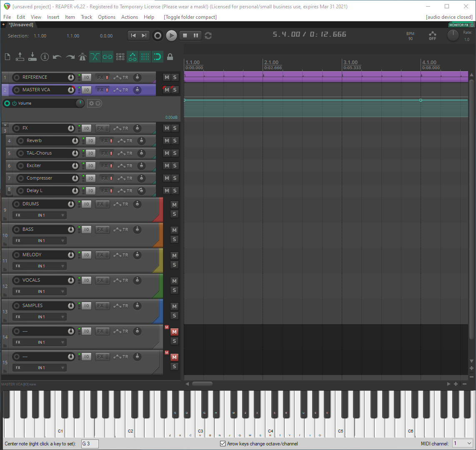Mute the DRUMS track

pos(174,205)
